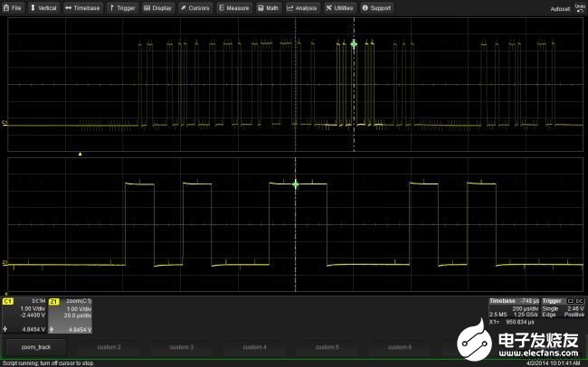Image resolution: width=588 pixels, height=367 pixels.
Task: Open the Cursors menu
Action: click(x=195, y=8)
